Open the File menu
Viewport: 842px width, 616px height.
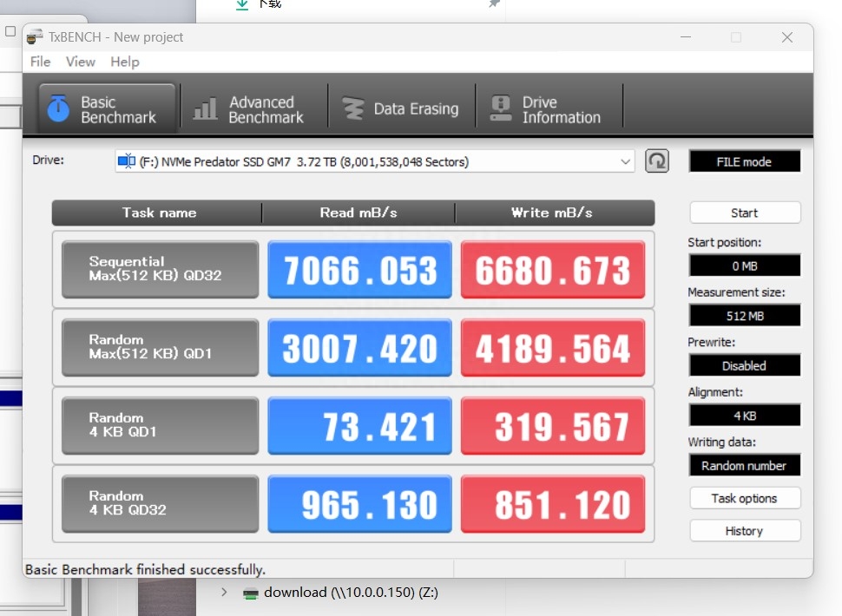point(40,62)
